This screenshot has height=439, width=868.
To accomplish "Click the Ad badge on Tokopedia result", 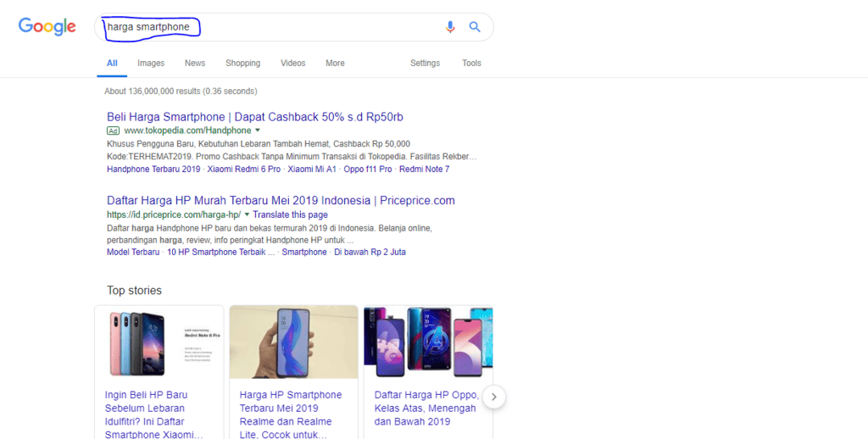I will point(113,131).
